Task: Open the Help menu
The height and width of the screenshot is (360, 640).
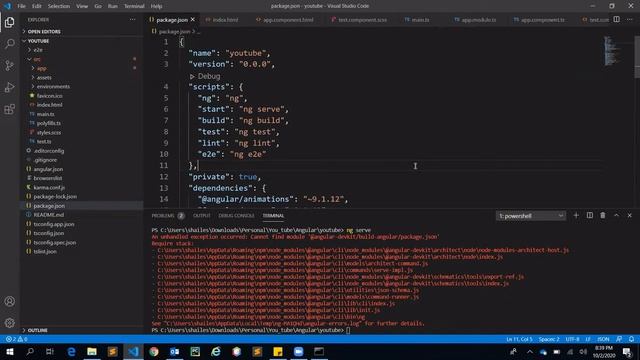Action: (156, 6)
